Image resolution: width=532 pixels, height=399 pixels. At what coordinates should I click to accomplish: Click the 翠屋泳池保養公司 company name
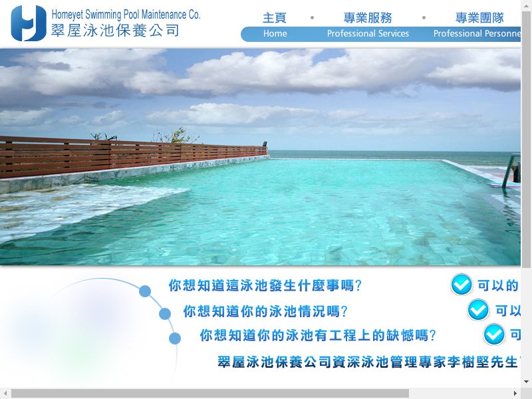click(115, 31)
